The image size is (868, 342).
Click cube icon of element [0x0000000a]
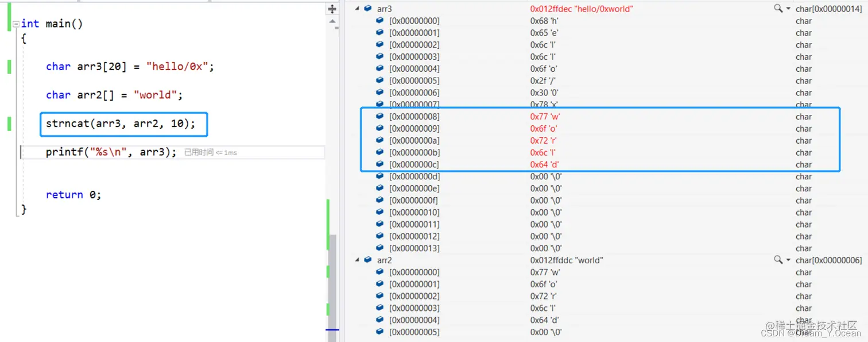coord(379,140)
